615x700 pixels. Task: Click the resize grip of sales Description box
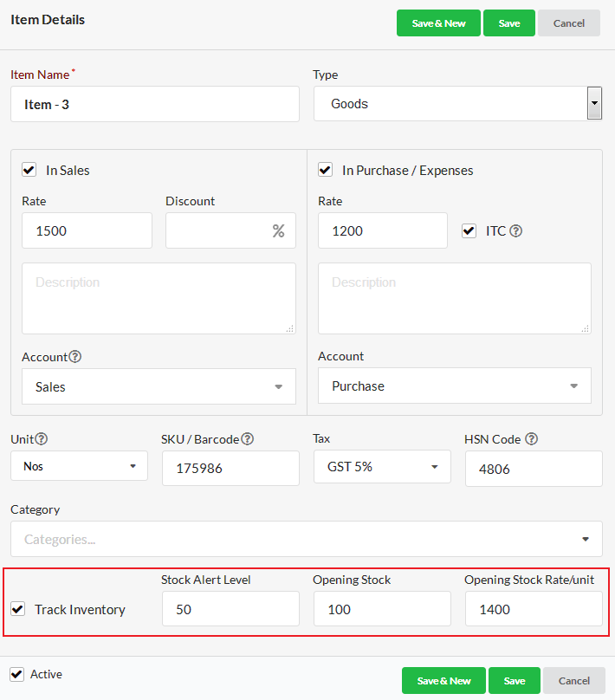point(289,328)
